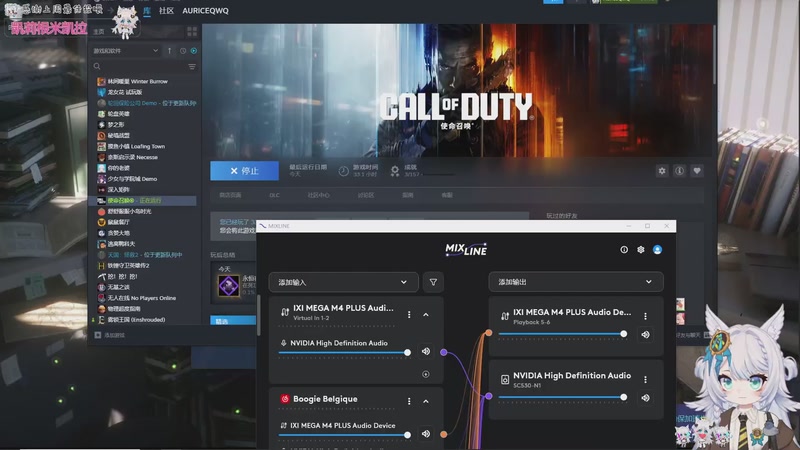The width and height of the screenshot is (800, 450).
Task: Adjust IXI MEGA M4 PLUS slider under Boogie Belgique
Action: (344, 435)
